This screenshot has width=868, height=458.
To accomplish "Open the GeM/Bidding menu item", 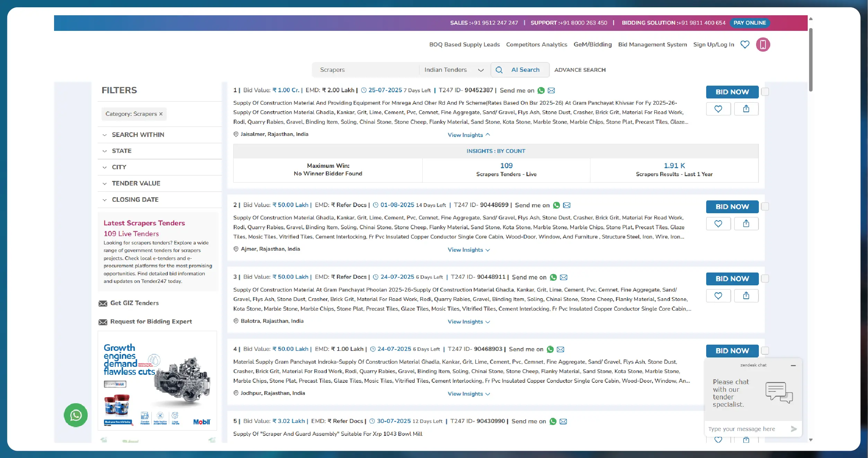I will coord(592,44).
